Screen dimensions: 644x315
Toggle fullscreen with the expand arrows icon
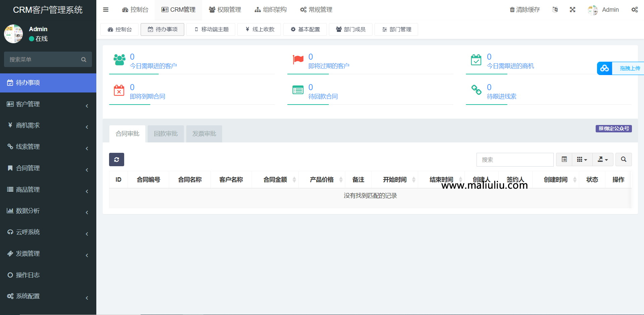click(573, 10)
